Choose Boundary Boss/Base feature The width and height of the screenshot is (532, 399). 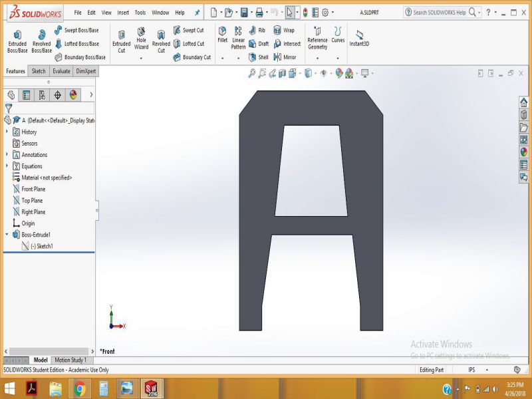(80, 57)
